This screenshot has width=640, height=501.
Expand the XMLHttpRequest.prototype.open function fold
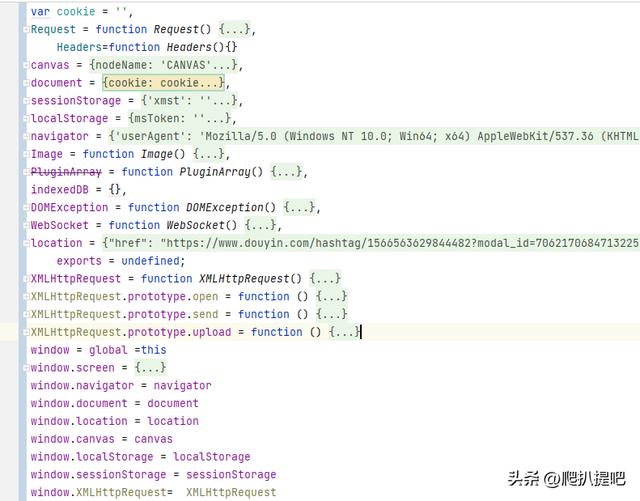pyautogui.click(x=331, y=297)
